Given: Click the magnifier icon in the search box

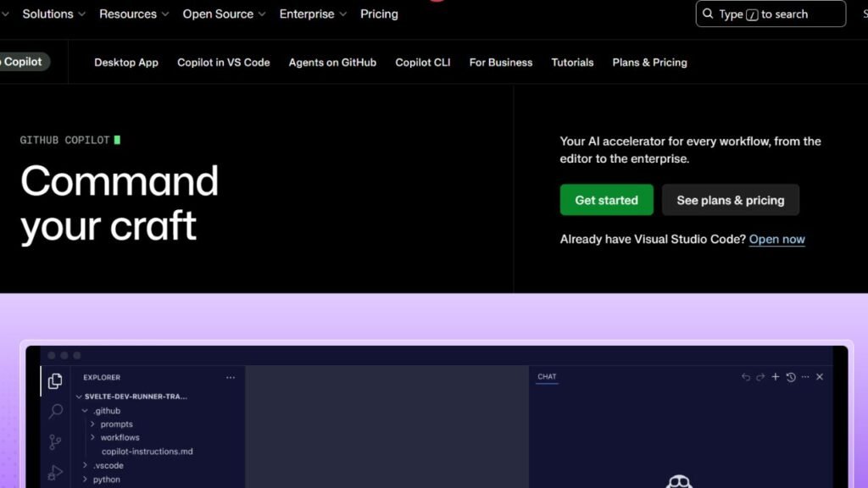Looking at the screenshot, I should coord(708,14).
